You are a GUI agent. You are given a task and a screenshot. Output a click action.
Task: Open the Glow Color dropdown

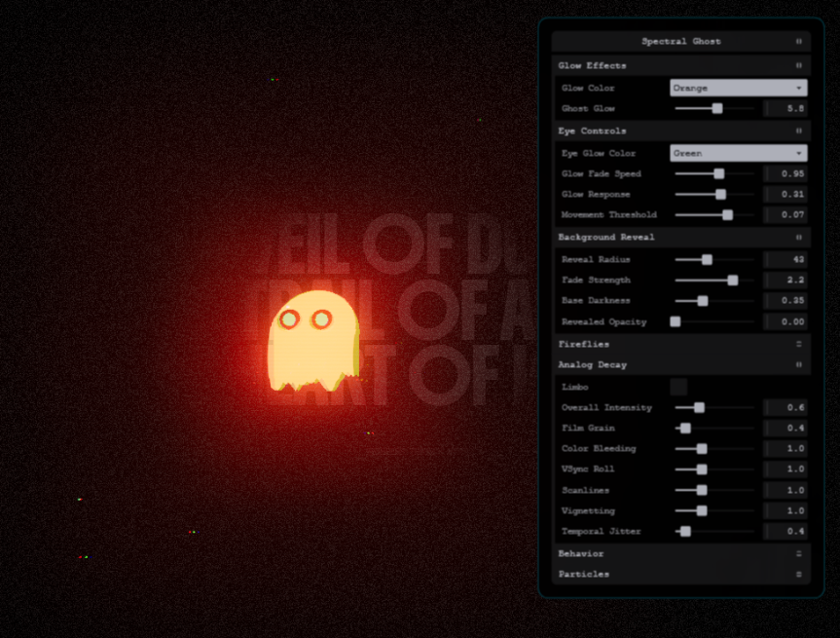point(738,88)
